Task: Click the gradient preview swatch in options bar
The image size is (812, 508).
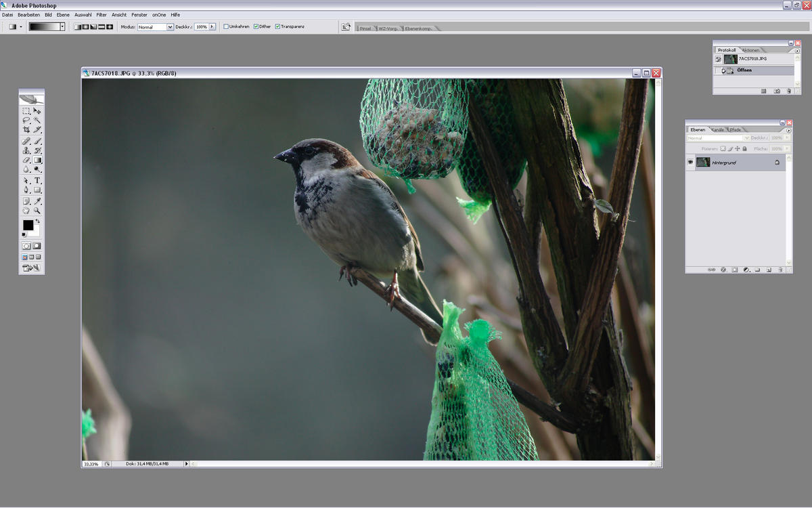Action: (x=44, y=26)
